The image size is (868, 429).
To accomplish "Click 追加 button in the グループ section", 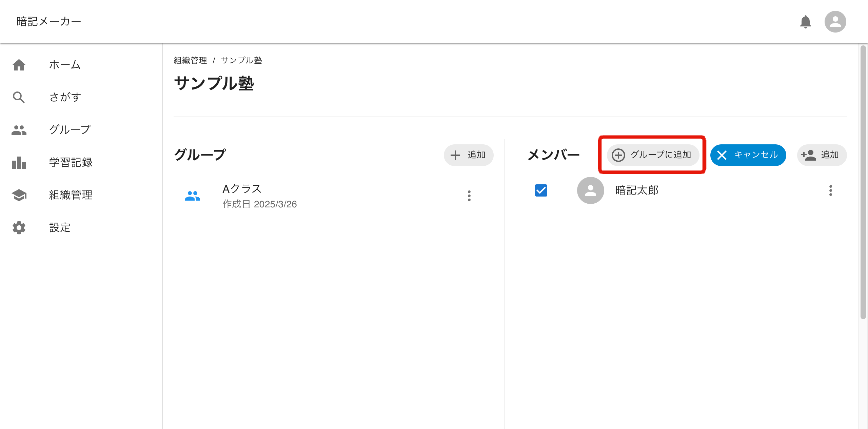I will 469,155.
